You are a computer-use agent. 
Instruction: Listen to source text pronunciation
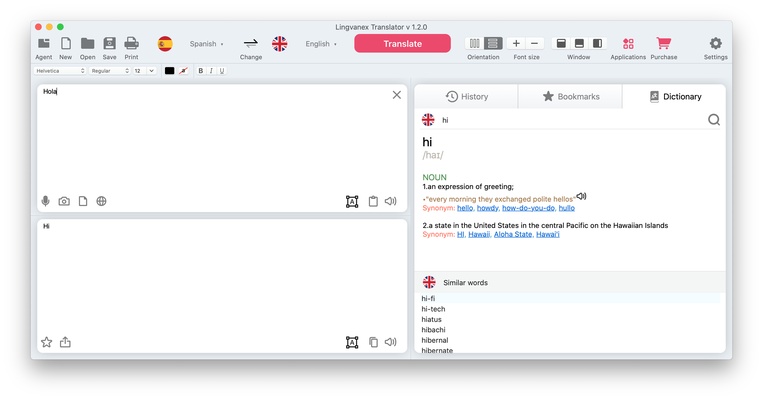pos(391,201)
